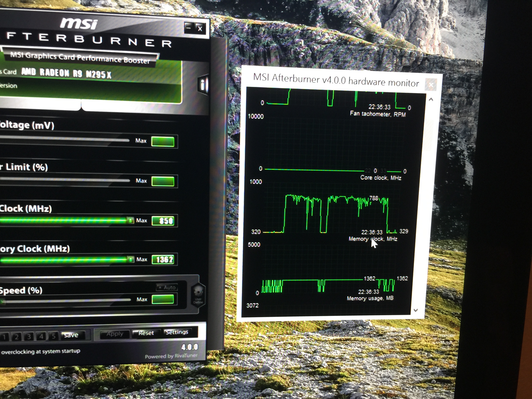The height and width of the screenshot is (399, 532).
Task: Click the information 'i' icon
Action: (203, 85)
